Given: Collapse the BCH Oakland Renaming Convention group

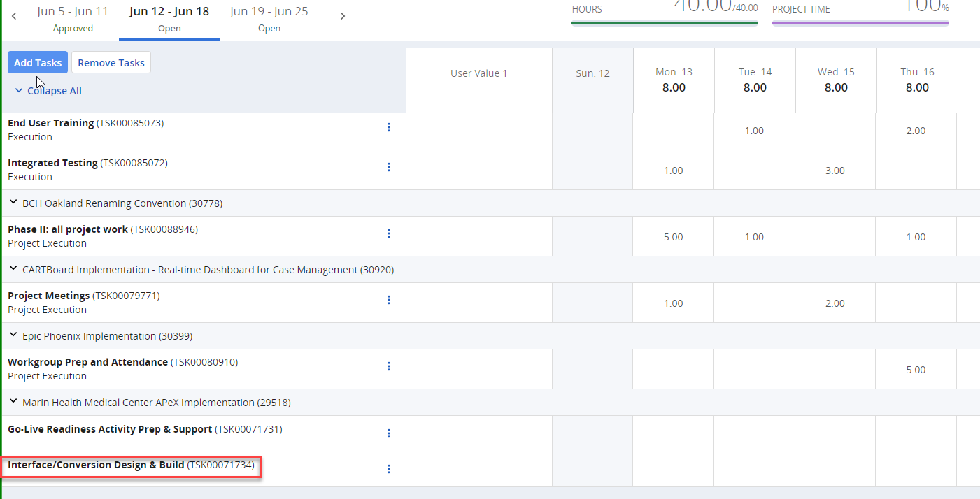Looking at the screenshot, I should (x=13, y=203).
